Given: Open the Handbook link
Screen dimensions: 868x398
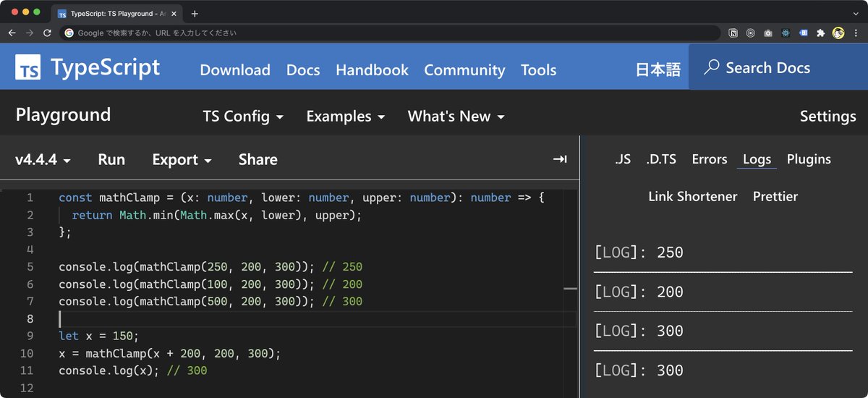Looking at the screenshot, I should pos(372,69).
